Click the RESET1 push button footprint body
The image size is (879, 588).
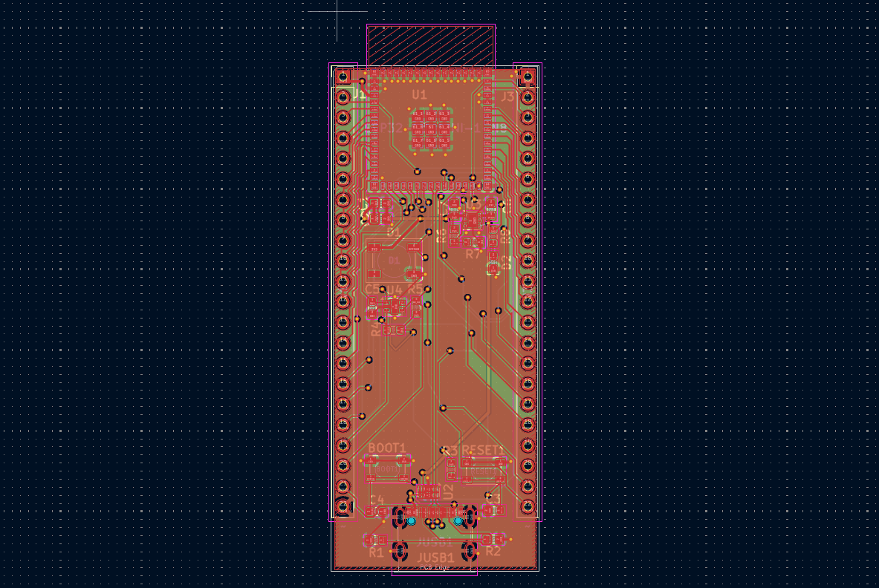(481, 470)
